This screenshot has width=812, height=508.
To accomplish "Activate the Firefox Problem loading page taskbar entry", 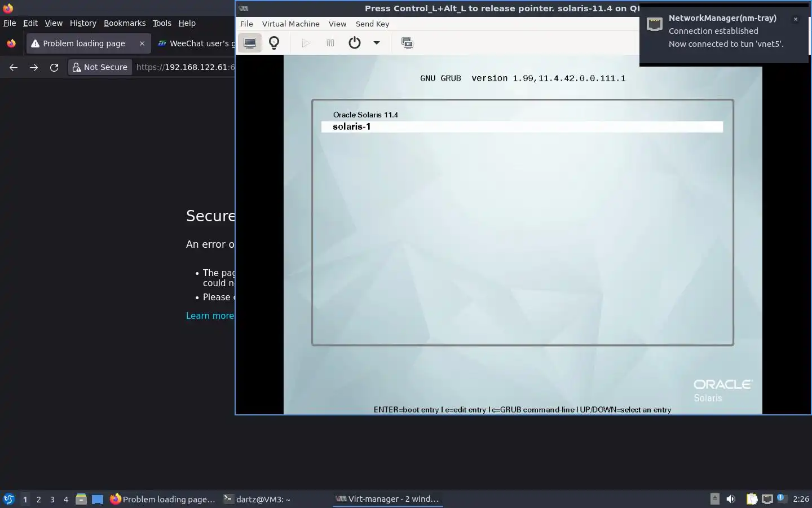I will point(163,499).
